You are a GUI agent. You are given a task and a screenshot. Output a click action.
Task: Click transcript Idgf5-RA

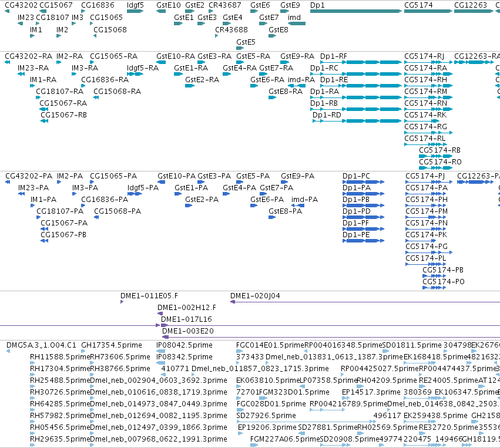pos(135,74)
